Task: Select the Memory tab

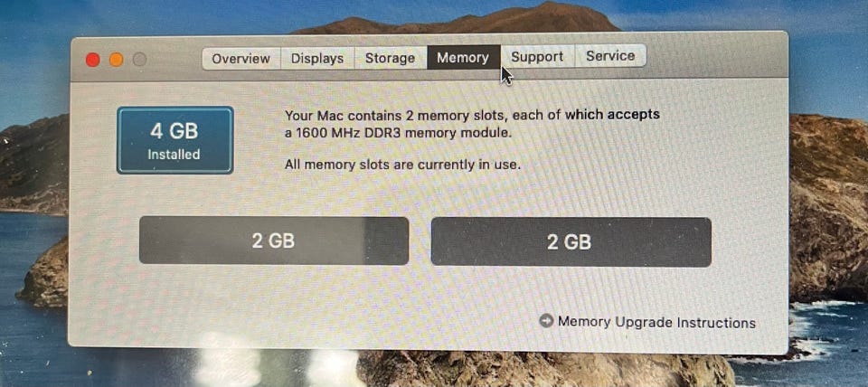Action: 463,57
